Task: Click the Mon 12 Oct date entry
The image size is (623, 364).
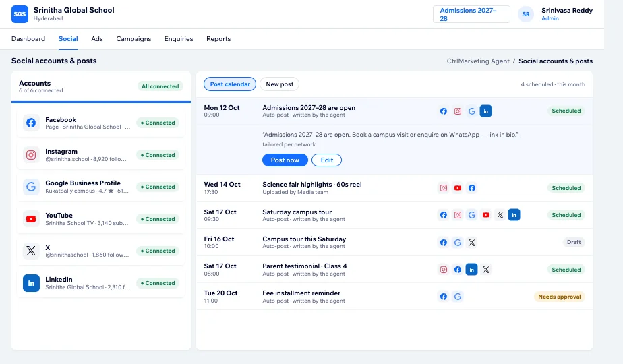Action: tap(222, 108)
